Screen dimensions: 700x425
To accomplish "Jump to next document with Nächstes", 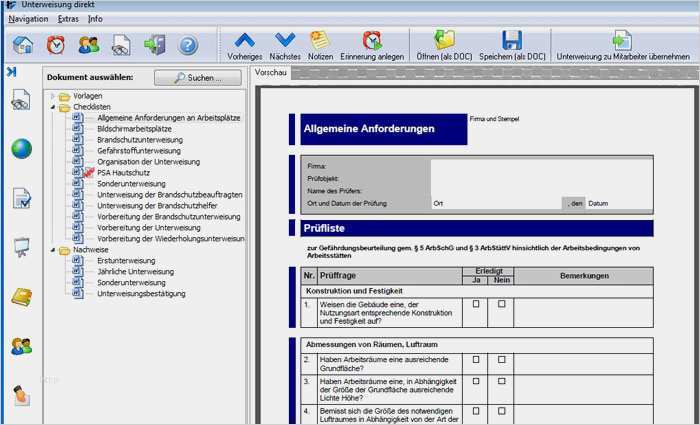I will point(285,44).
